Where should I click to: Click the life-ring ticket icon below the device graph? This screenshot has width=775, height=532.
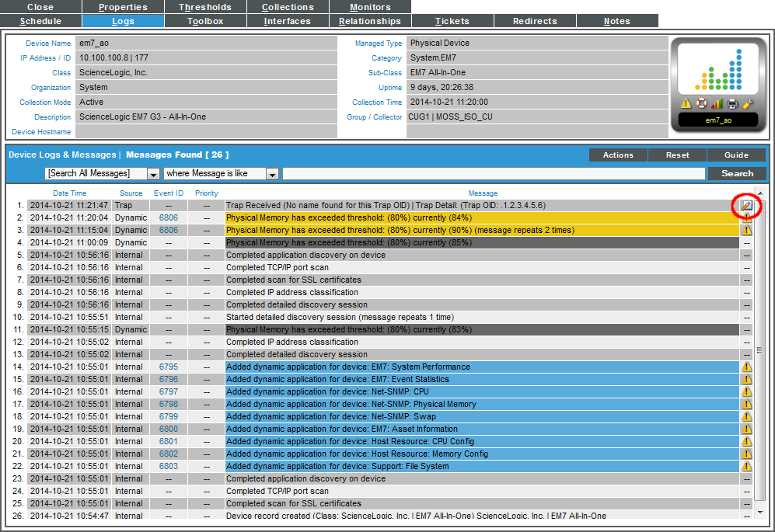[701, 103]
